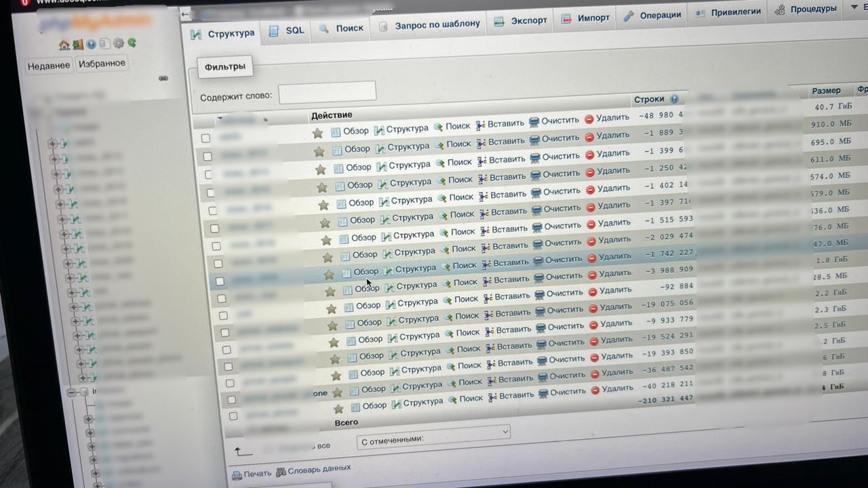Click the green reload navigation icon

(x=132, y=43)
